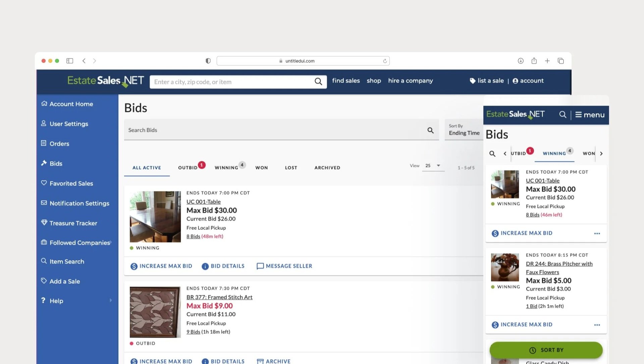Choose the Winning tab in the mobile view
Viewport: 644px width, 364px height.
(554, 154)
